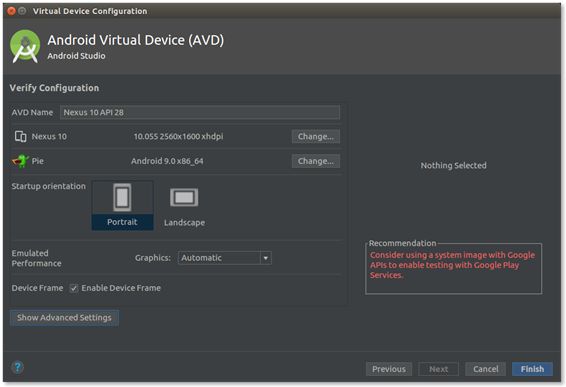The width and height of the screenshot is (566, 387).
Task: Click the 'Android 9.0 x86_64' text
Action: (x=167, y=161)
